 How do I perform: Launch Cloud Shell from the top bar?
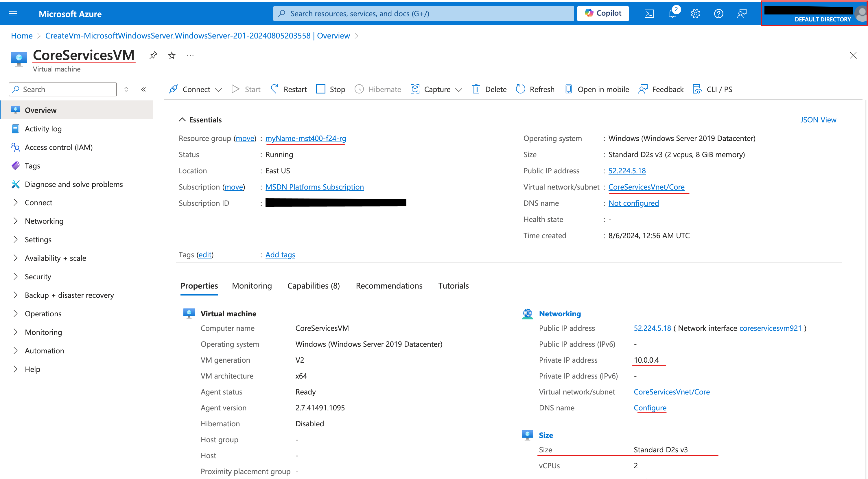(649, 14)
